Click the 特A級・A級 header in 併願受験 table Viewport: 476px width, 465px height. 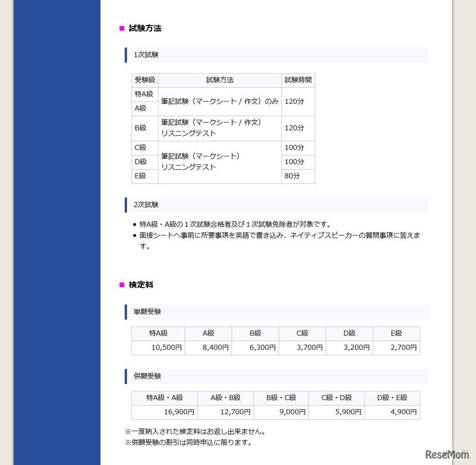click(164, 398)
